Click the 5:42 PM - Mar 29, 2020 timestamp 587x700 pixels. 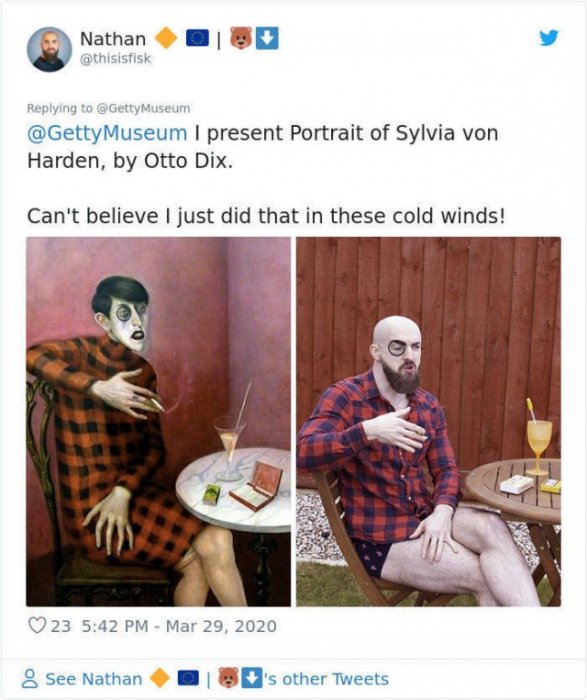(179, 625)
